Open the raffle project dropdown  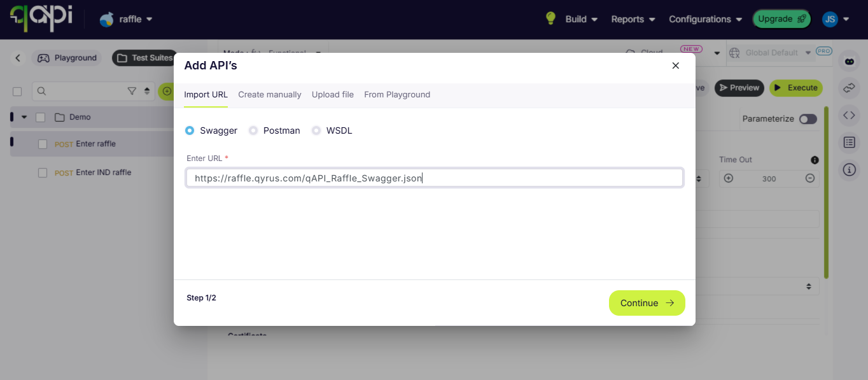point(127,19)
